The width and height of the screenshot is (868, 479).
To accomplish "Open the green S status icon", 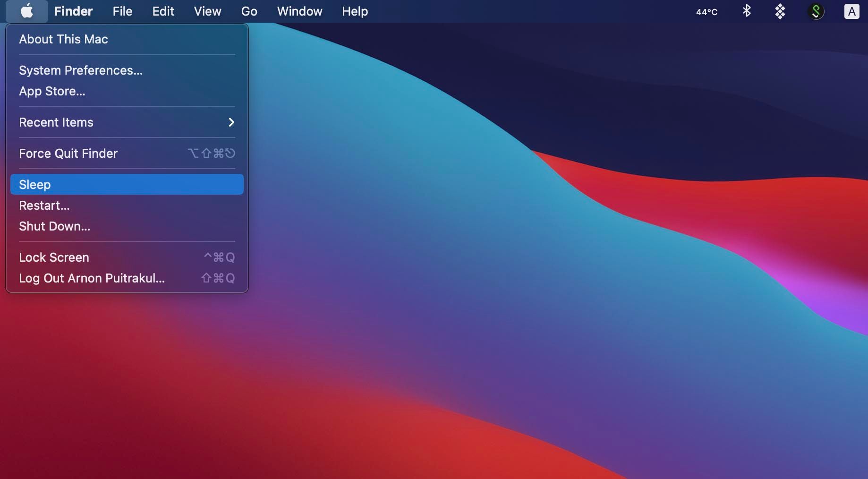I will tap(816, 11).
